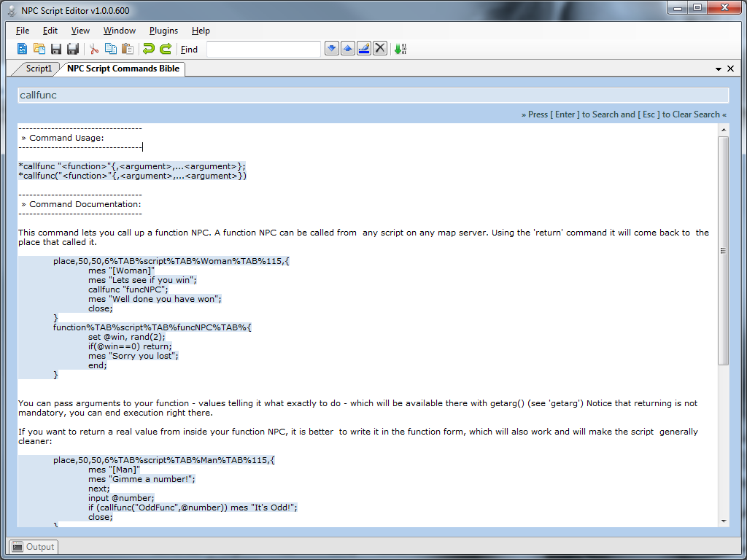
Task: Find previous with up arrow button
Action: click(x=348, y=49)
